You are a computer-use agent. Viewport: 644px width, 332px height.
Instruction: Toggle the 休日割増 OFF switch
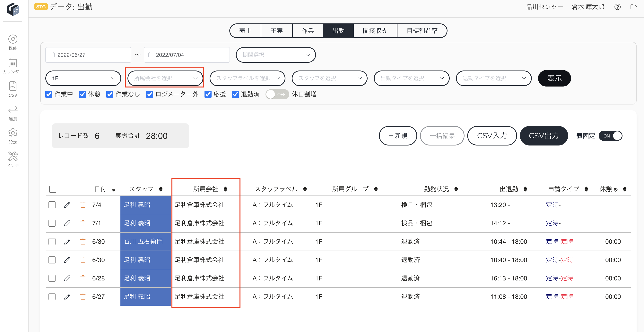[x=277, y=95]
